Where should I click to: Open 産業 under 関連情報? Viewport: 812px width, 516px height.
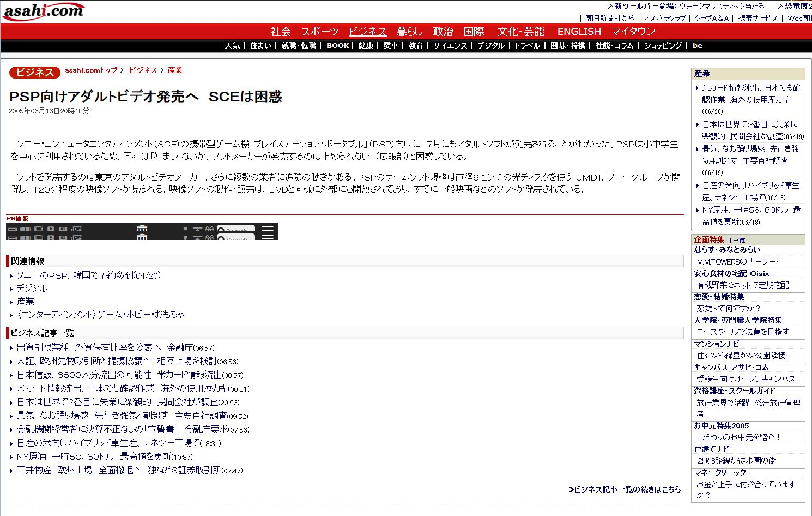click(25, 302)
